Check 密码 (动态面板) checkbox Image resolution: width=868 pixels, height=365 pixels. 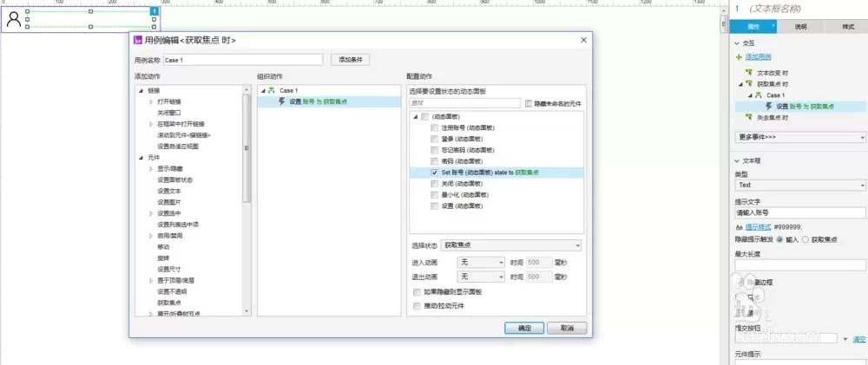[x=435, y=161]
